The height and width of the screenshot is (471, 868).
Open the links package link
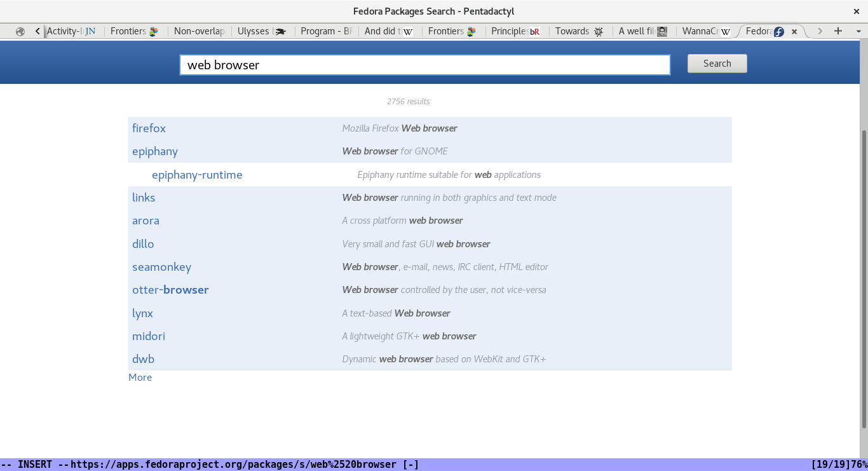pos(144,198)
